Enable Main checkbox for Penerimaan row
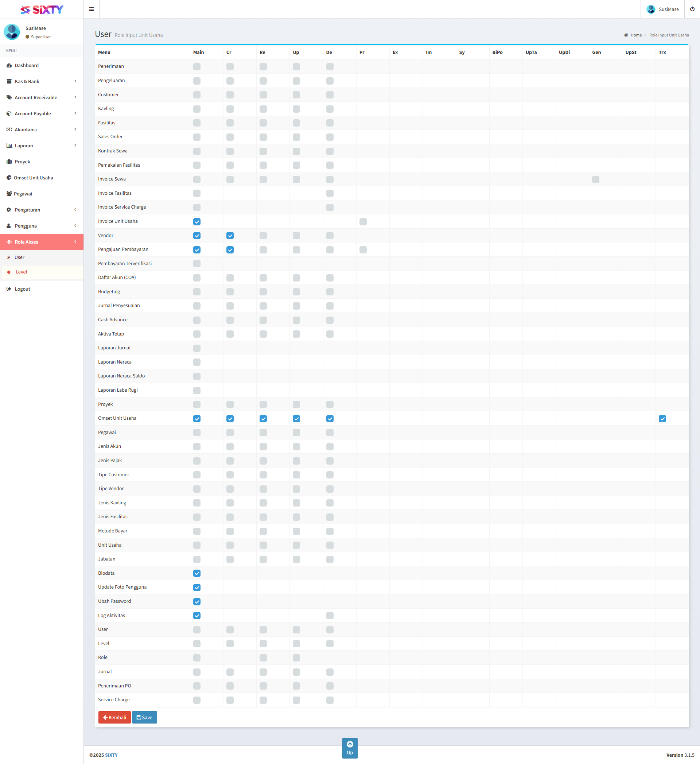This screenshot has width=700, height=764. pyautogui.click(x=197, y=67)
